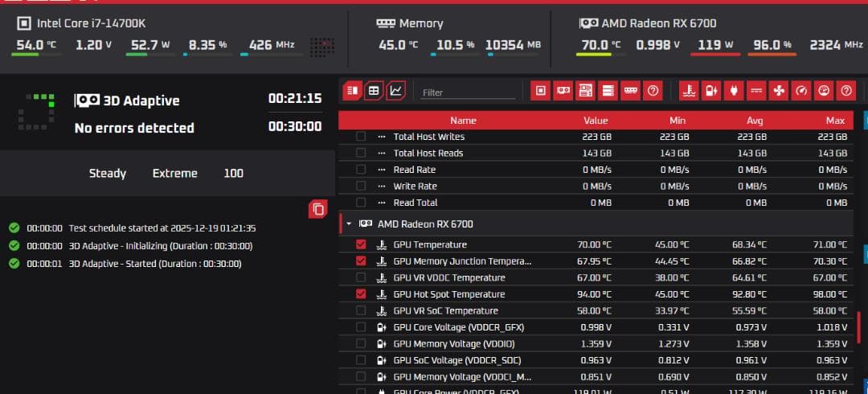
Task: Click the CPU 54.0 °C temperature bar
Action: point(36,55)
